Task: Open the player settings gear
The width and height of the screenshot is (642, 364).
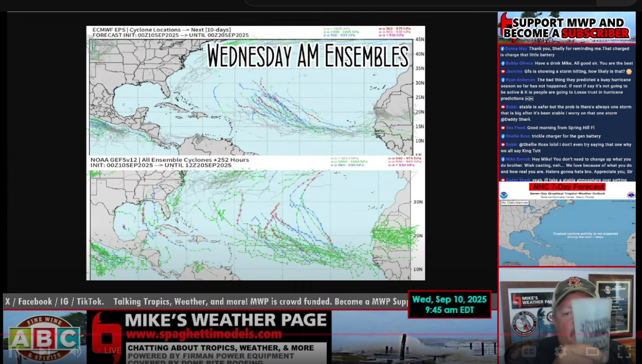Action: click(561, 351)
